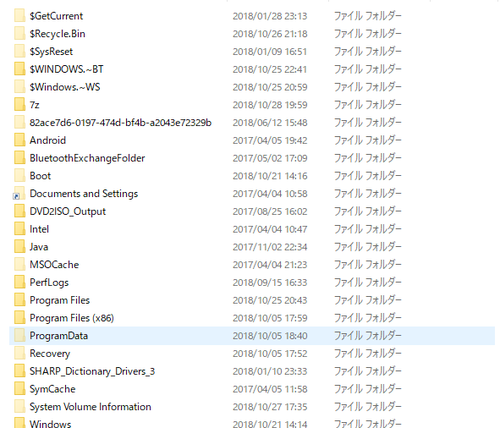This screenshot has width=500, height=428.
Task: Select the ProgramData folder name
Action: point(59,336)
